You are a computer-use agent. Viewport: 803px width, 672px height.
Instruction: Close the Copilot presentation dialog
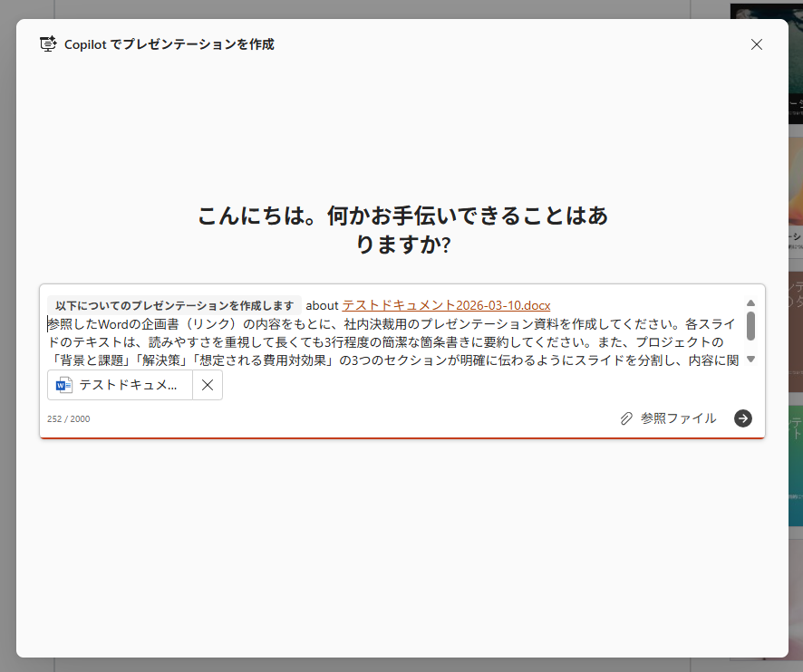[757, 44]
